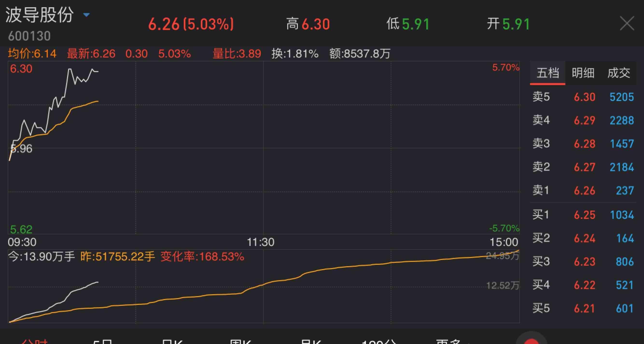Tap the header price 6.26 (5.03%)
Image resolution: width=644 pixels, height=344 pixels.
(x=191, y=24)
